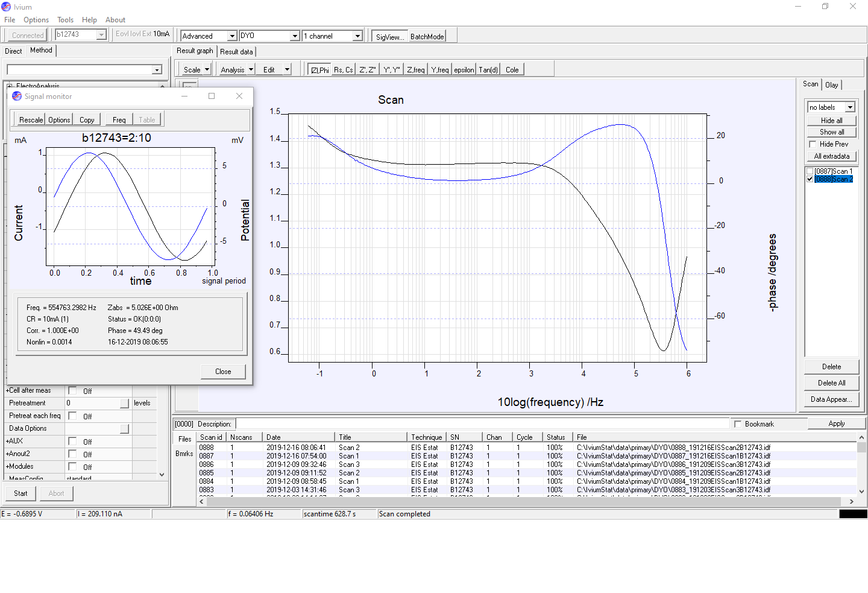Click Rescale in Signal monitor
This screenshot has width=868, height=593.
click(31, 120)
